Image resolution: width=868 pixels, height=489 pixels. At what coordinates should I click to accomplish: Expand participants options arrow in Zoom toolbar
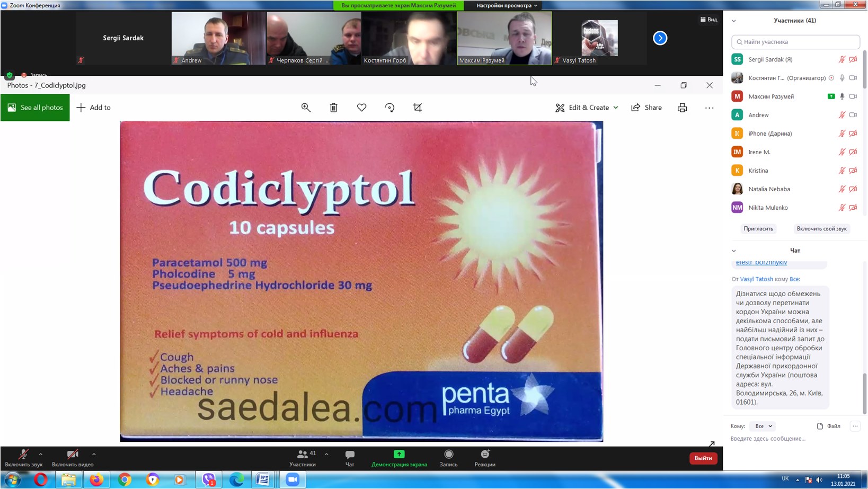click(x=326, y=454)
